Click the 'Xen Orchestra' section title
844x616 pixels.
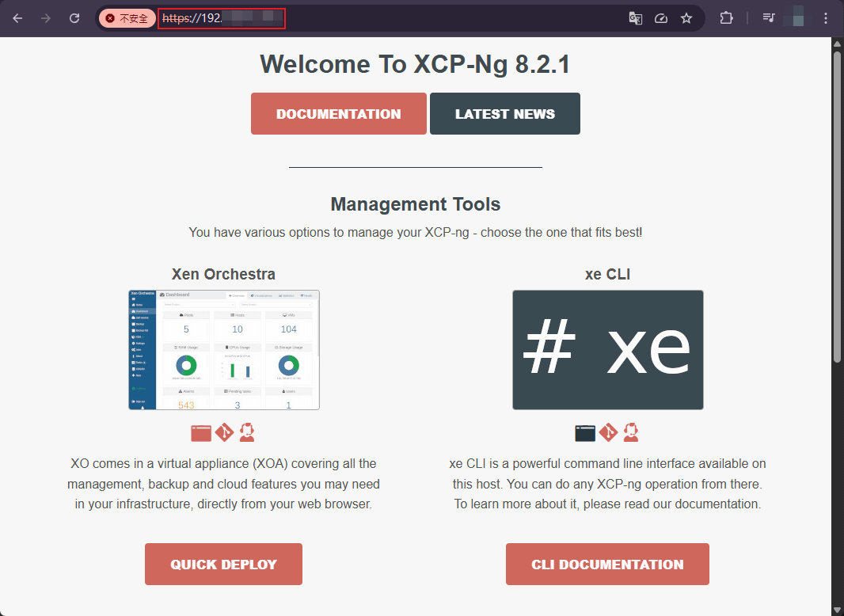pos(223,274)
